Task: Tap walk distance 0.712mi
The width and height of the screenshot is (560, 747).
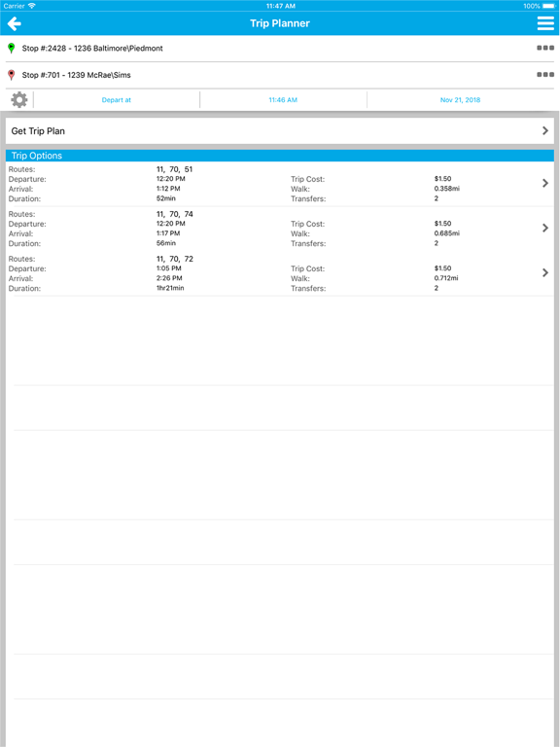Action: (445, 278)
